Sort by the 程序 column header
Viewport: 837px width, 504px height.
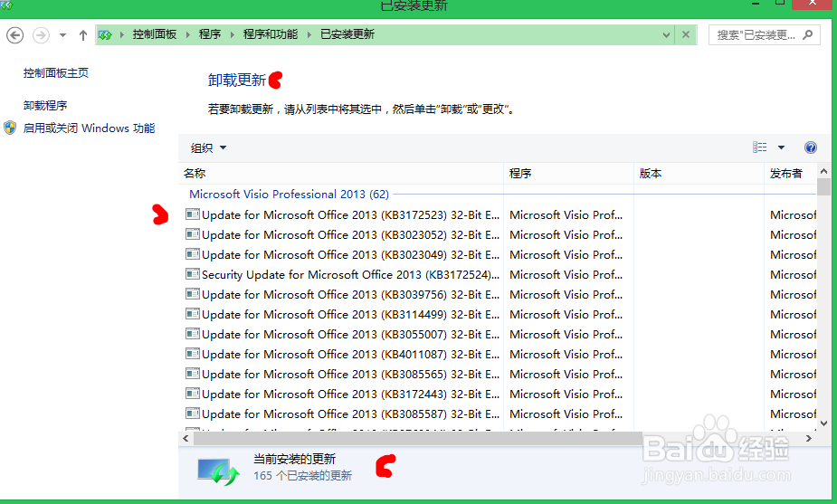pos(568,174)
